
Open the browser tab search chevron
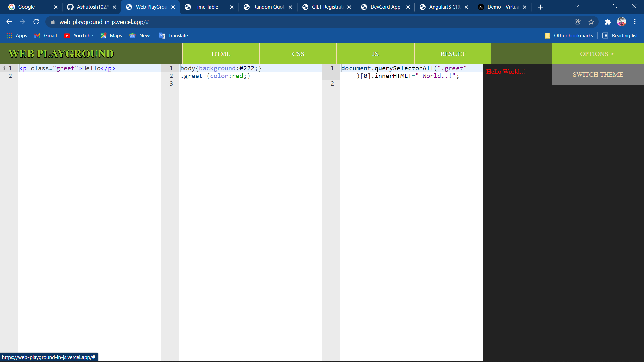point(577,6)
